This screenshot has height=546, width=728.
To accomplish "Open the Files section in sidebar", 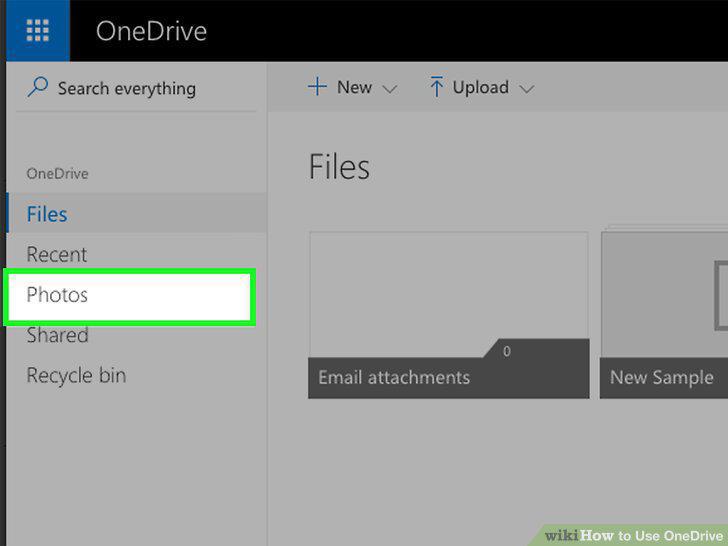I will click(137, 214).
